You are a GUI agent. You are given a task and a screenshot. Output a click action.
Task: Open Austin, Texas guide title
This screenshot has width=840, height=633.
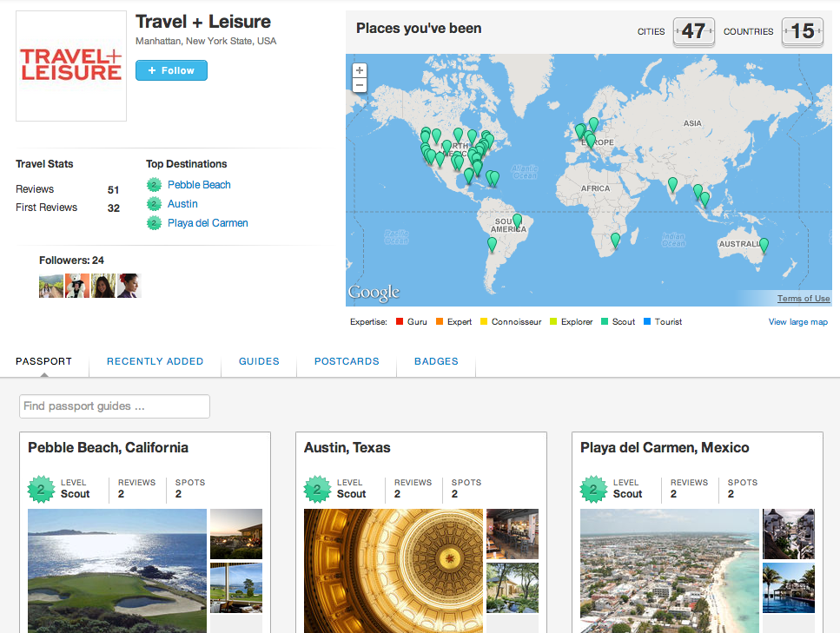coord(347,448)
